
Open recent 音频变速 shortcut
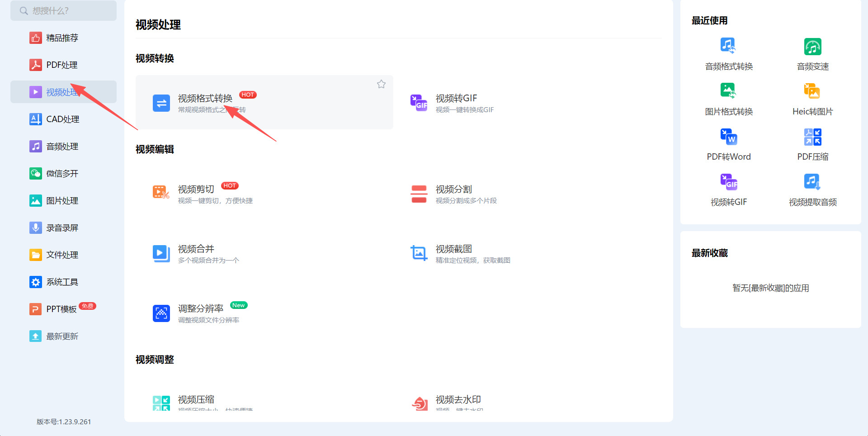pyautogui.click(x=812, y=54)
